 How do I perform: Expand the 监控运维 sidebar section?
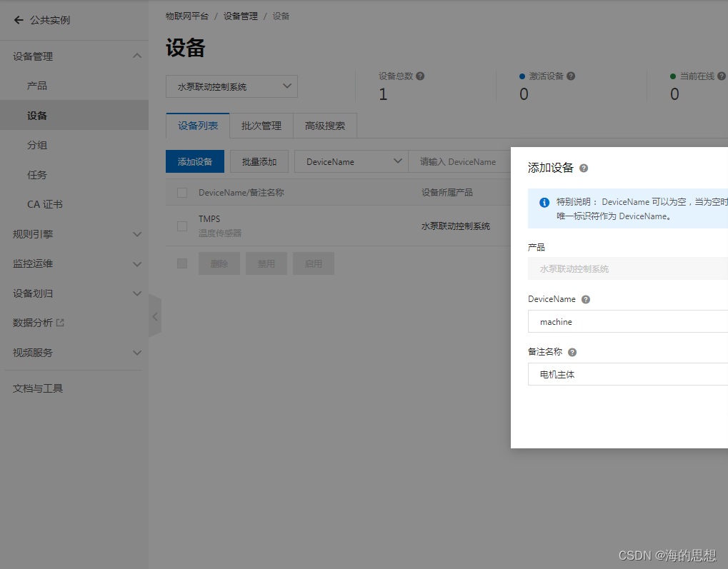point(137,264)
